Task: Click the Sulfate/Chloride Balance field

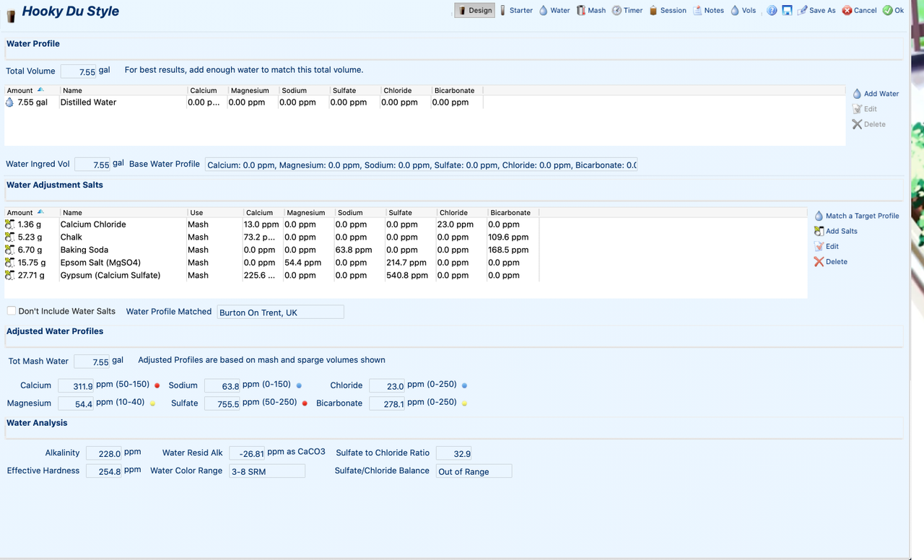Action: [474, 471]
